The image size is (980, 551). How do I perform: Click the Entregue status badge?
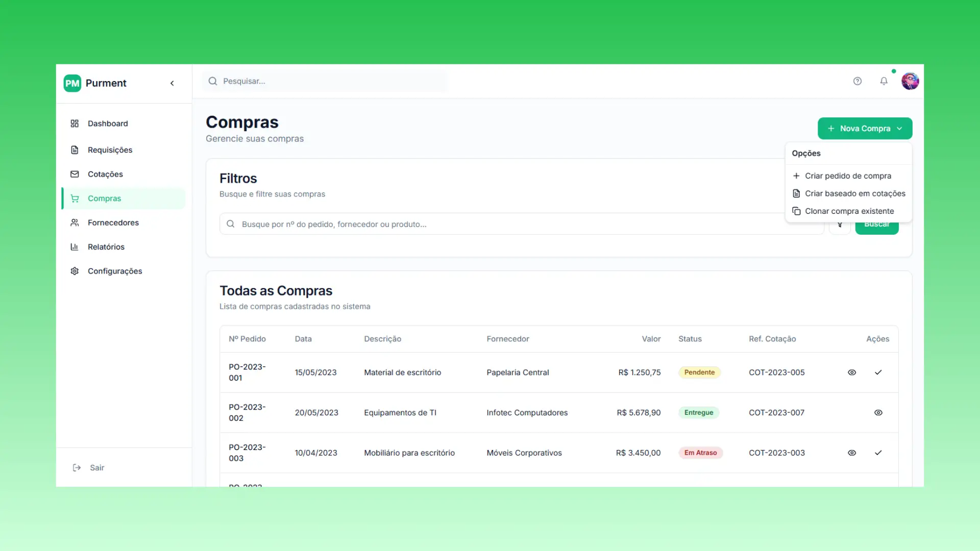699,413
